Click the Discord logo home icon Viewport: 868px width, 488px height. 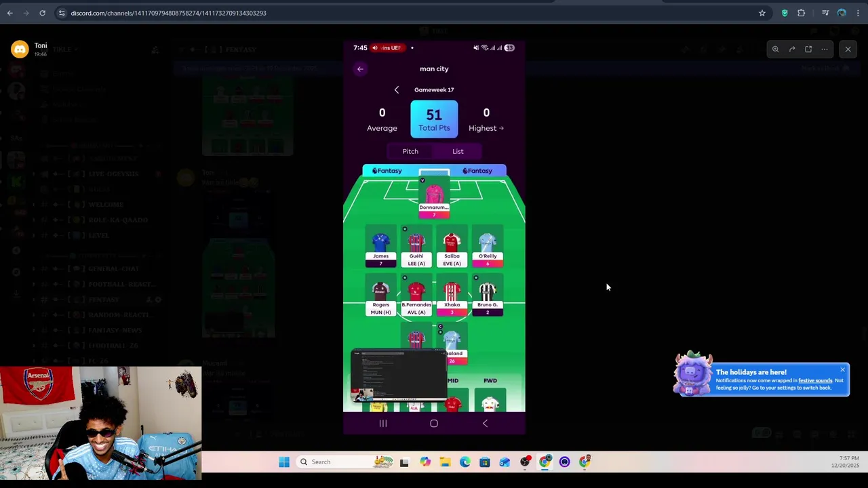coord(20,49)
